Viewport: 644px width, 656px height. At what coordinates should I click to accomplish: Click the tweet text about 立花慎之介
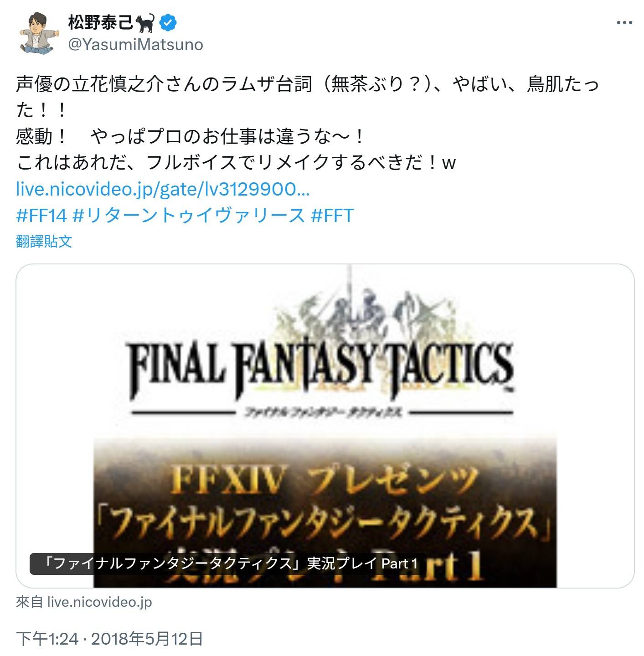tap(308, 97)
